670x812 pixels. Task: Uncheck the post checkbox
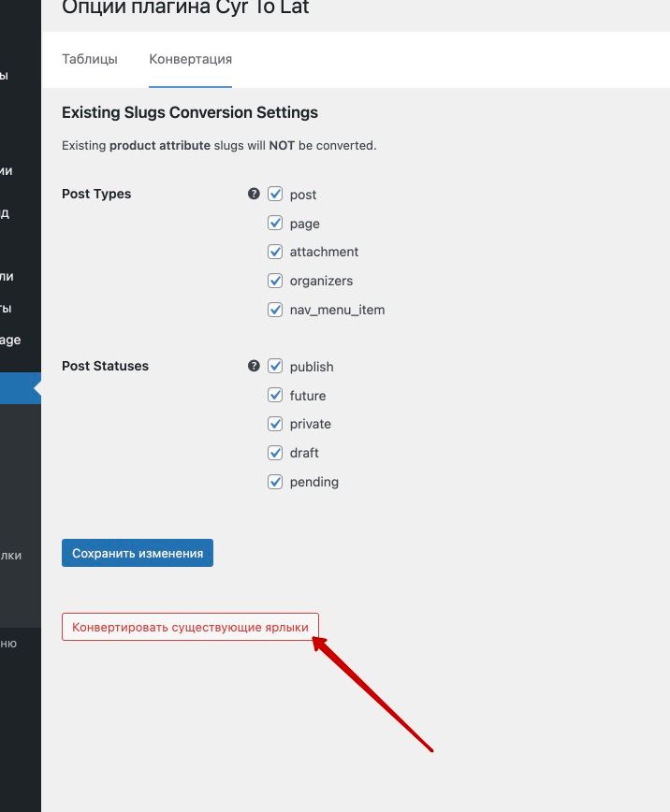275,194
